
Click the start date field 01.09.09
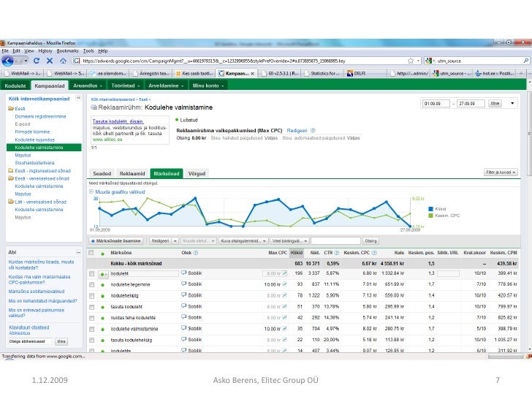coord(437,104)
